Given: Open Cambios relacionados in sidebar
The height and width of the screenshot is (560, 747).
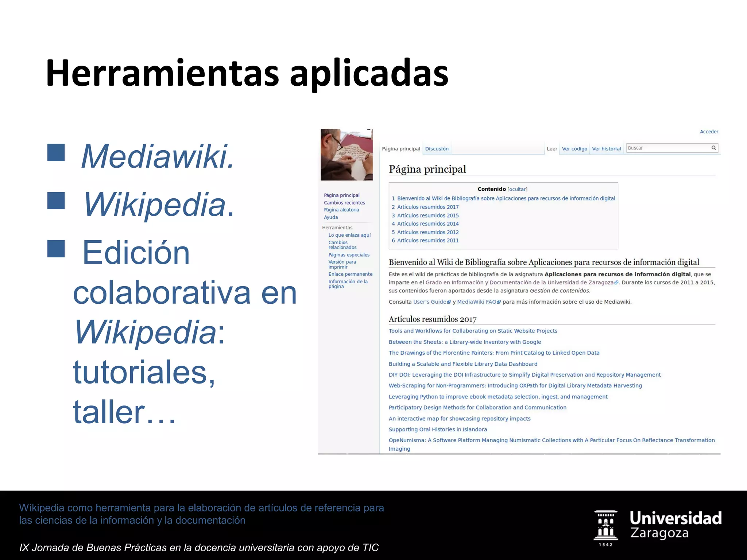Looking at the screenshot, I should click(342, 245).
